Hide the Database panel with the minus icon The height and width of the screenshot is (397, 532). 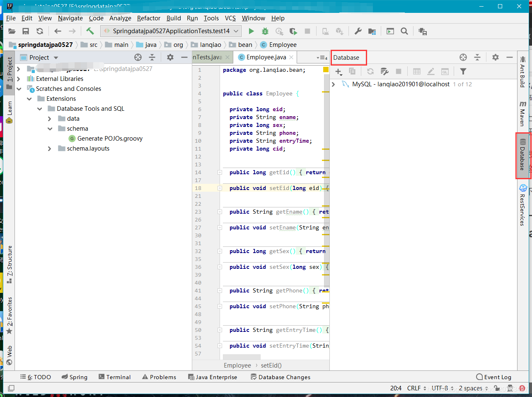[510, 57]
